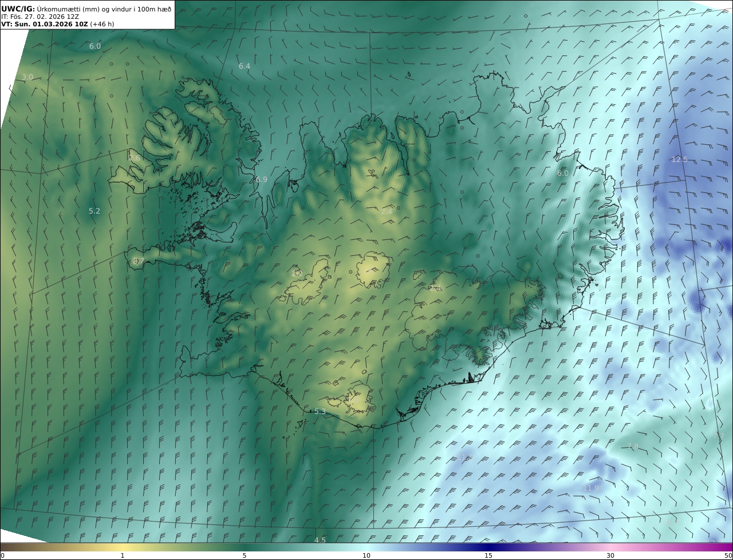Click the VT valid time line
This screenshot has width=733, height=560.
[57, 24]
